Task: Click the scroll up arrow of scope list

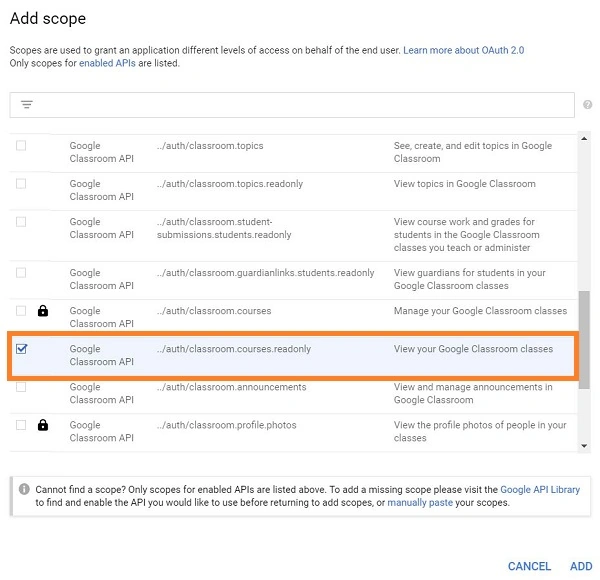Action: point(584,138)
